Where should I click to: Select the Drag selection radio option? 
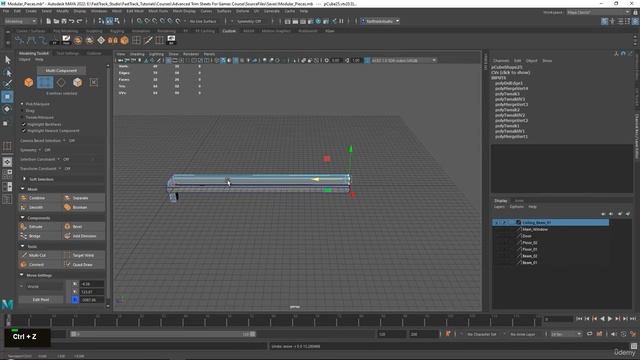pos(22,111)
